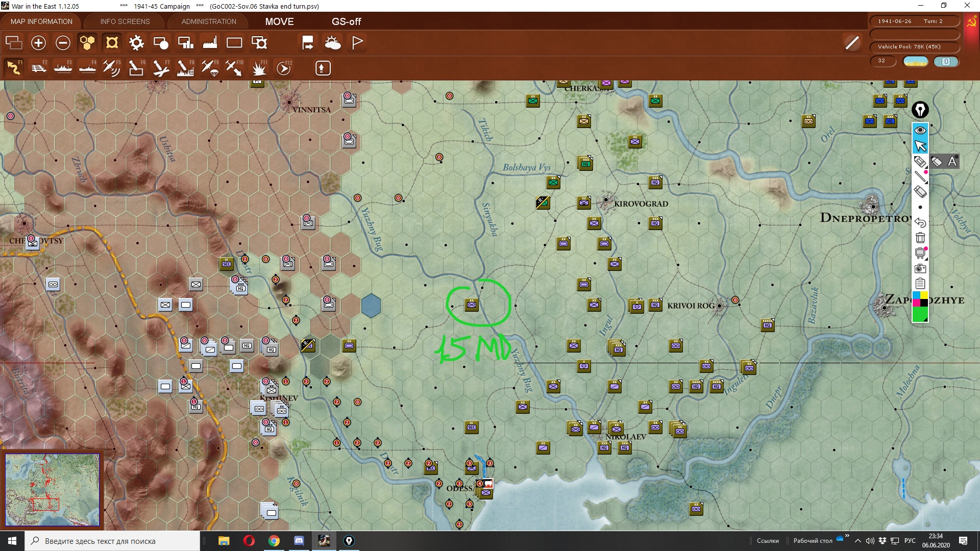Image resolution: width=980 pixels, height=551 pixels.
Task: Click the switch windows stacked-rectangles icon
Action: coord(14,43)
